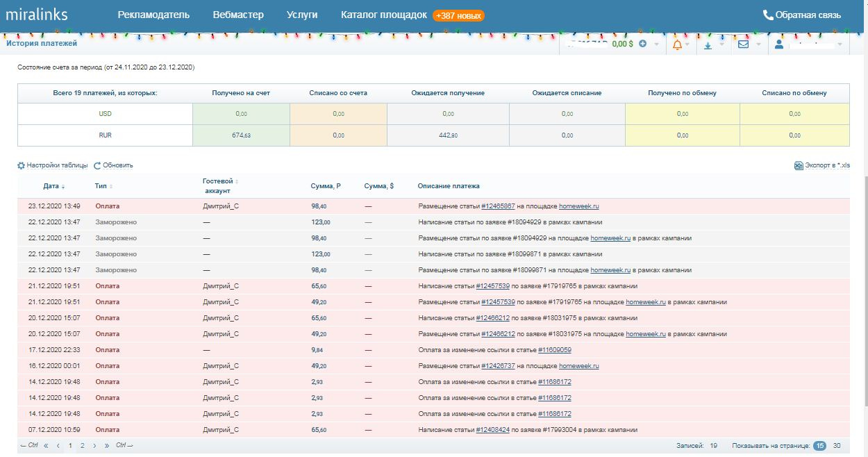Select 15 records per page option
The width and height of the screenshot is (868, 457).
pyautogui.click(x=820, y=446)
